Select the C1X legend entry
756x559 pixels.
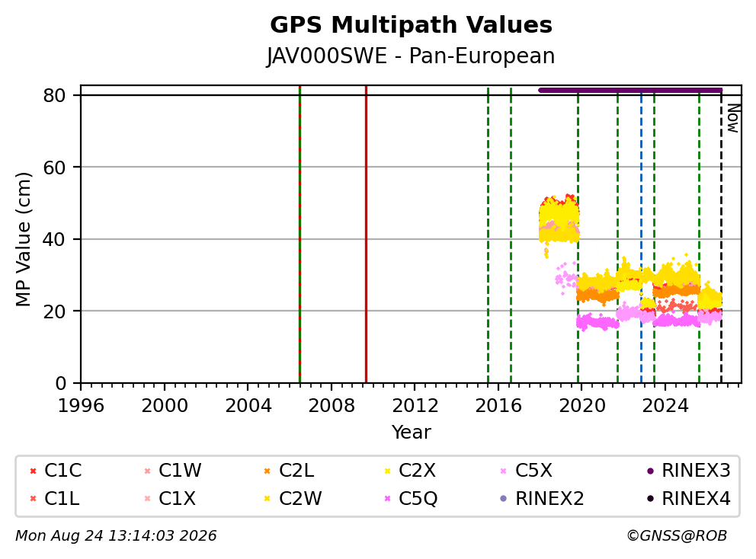coord(171,498)
